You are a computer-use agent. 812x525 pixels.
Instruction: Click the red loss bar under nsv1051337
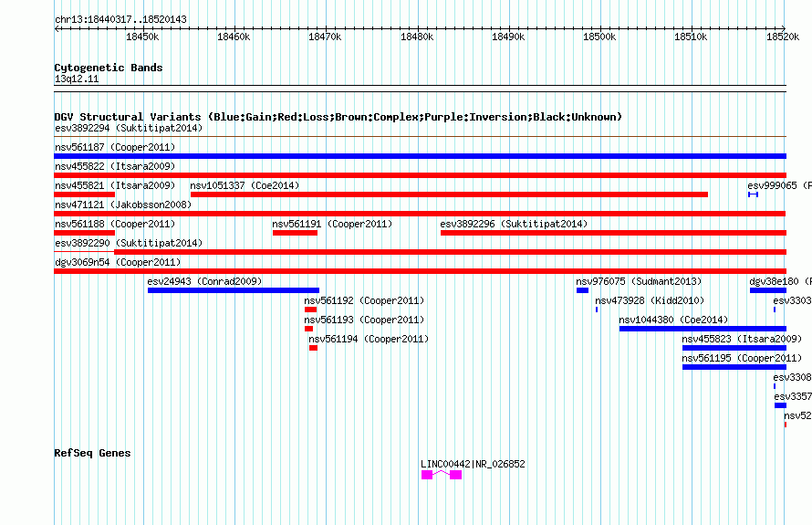pyautogui.click(x=449, y=194)
